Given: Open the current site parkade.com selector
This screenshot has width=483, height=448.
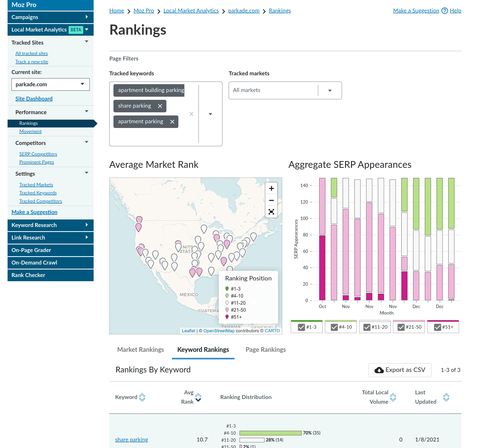Looking at the screenshot, I should (x=51, y=84).
